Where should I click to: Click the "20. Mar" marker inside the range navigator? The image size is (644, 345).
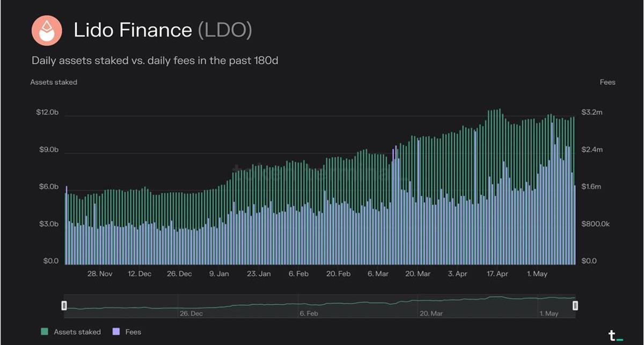pos(431,313)
